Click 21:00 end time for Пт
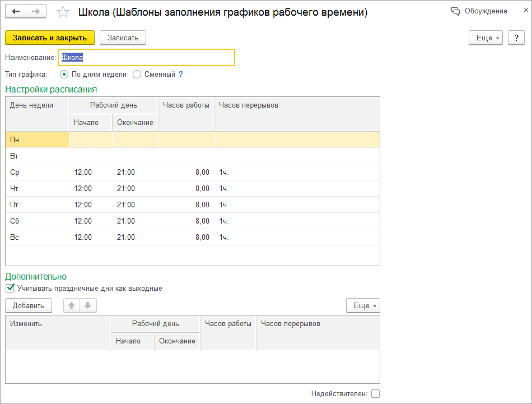Image resolution: width=532 pixels, height=404 pixels. [126, 205]
